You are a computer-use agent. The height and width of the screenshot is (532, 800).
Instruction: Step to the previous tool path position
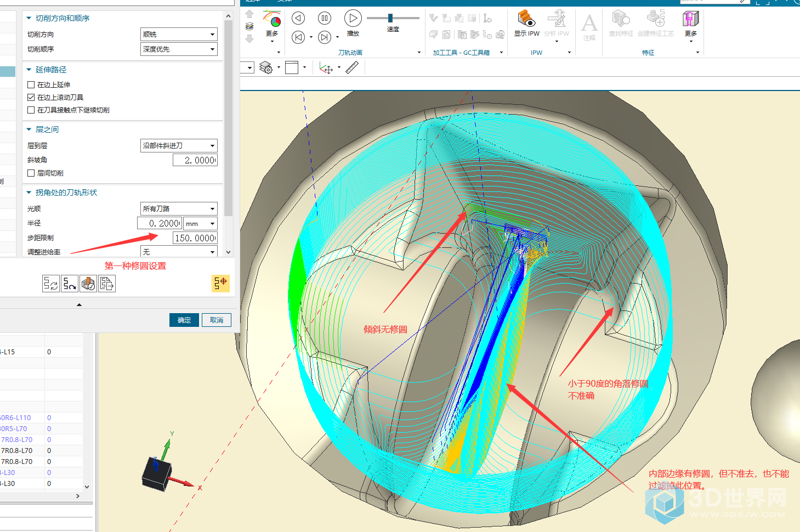(x=298, y=37)
